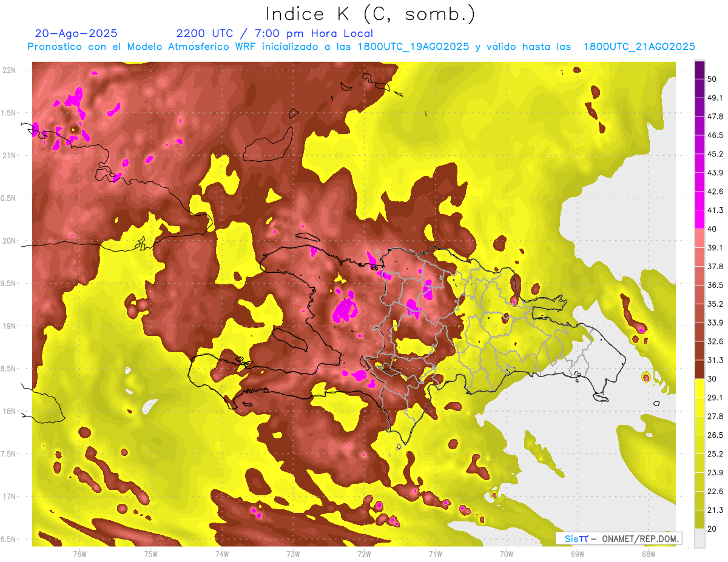This screenshot has height=562, width=728.
Task: Click the legend value '40'
Action: point(712,229)
